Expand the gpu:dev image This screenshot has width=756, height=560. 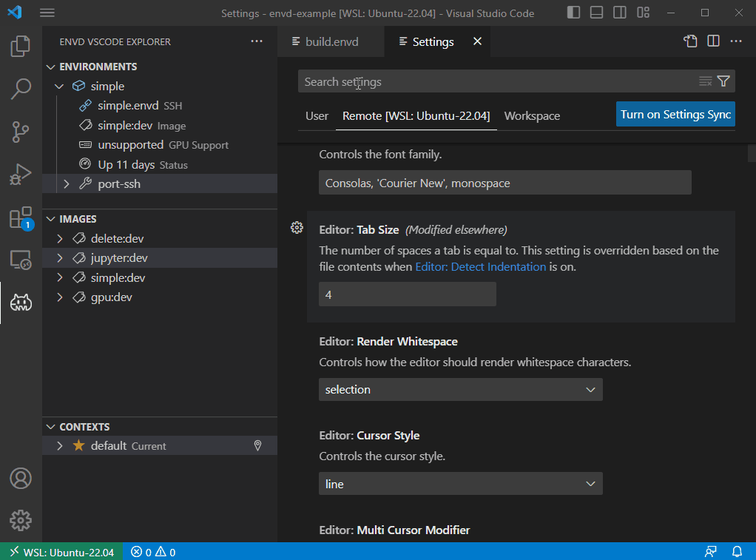point(60,297)
